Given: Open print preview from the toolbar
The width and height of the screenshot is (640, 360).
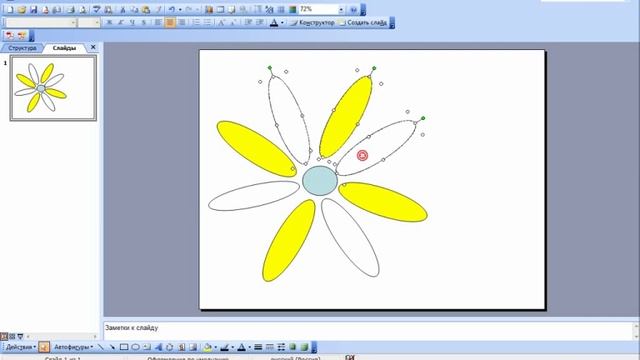Looking at the screenshot, I should [82, 9].
